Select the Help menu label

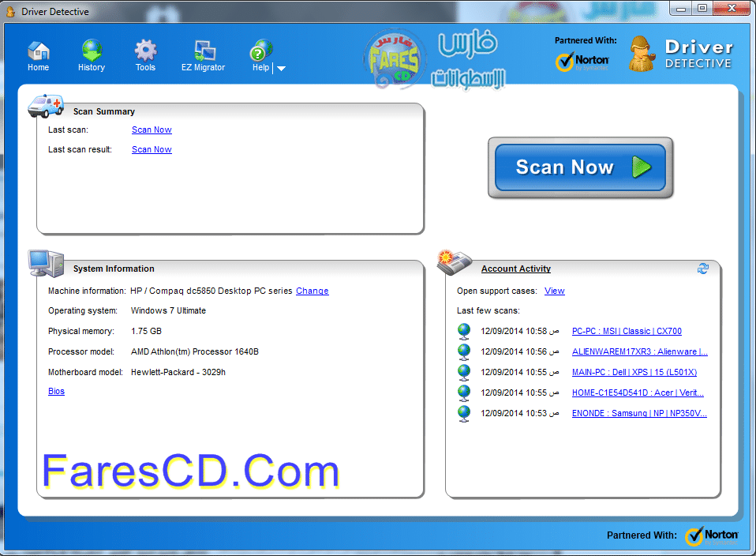pos(261,68)
